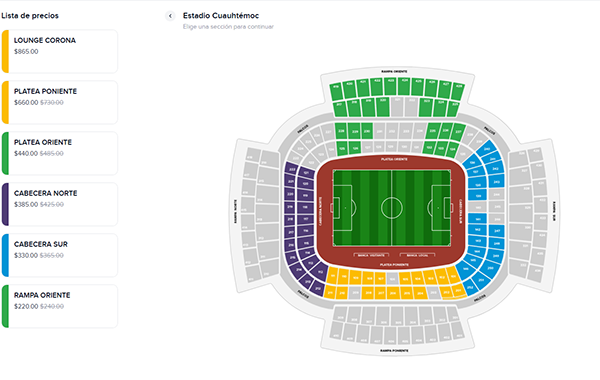Choose purple section 222 in Cabecera Norte
This screenshot has height=380, width=600.
point(292,169)
